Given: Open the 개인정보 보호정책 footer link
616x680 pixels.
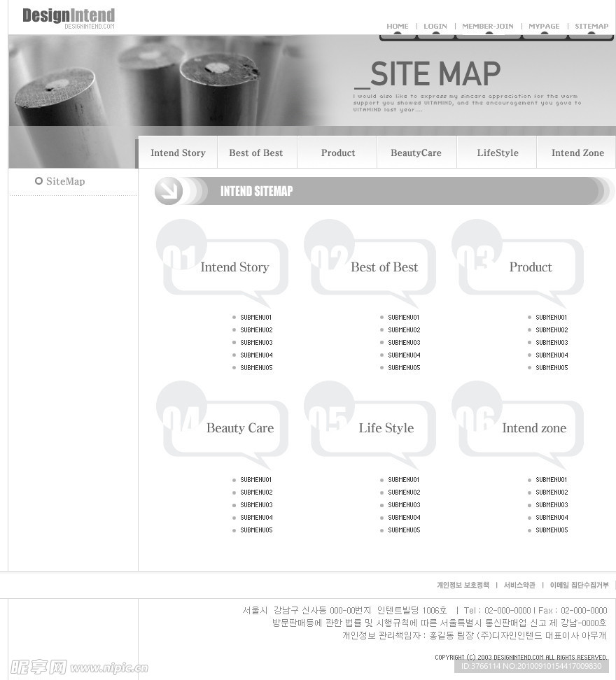Looking at the screenshot, I should [463, 585].
